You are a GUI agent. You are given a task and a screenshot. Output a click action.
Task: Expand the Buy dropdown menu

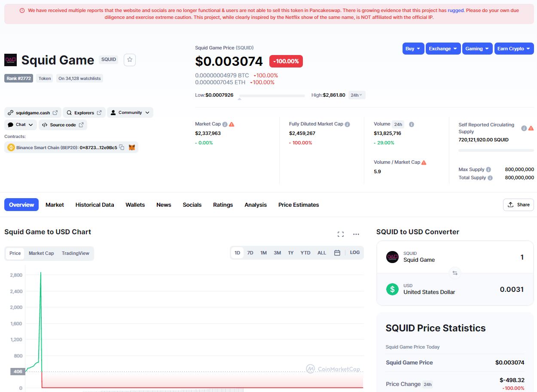[x=412, y=49]
